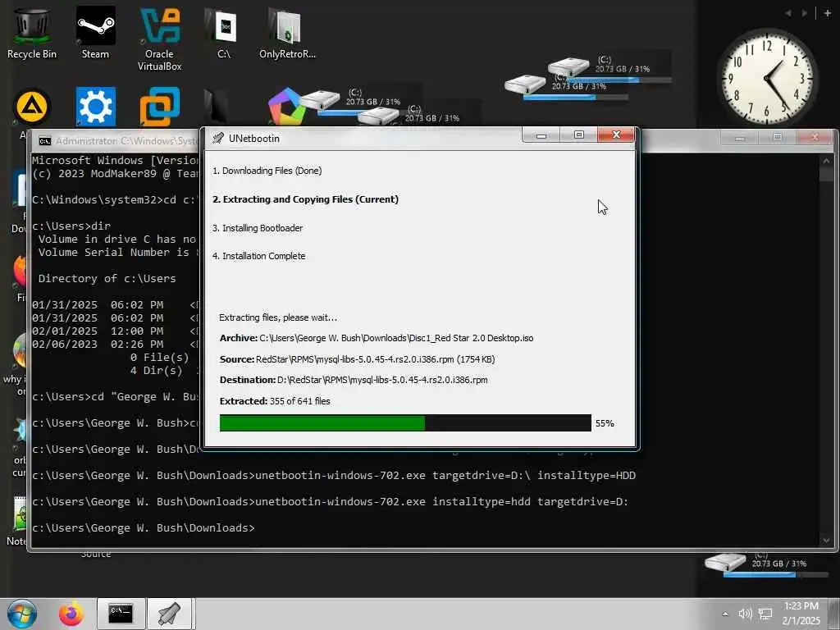Show hidden tray icons arrow
This screenshot has width=840, height=630.
tap(725, 614)
